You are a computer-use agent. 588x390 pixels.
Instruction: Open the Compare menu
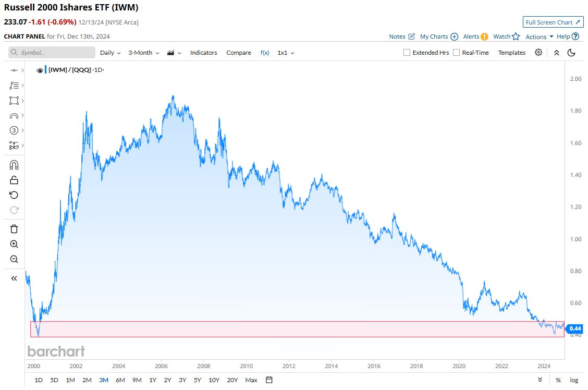(239, 53)
